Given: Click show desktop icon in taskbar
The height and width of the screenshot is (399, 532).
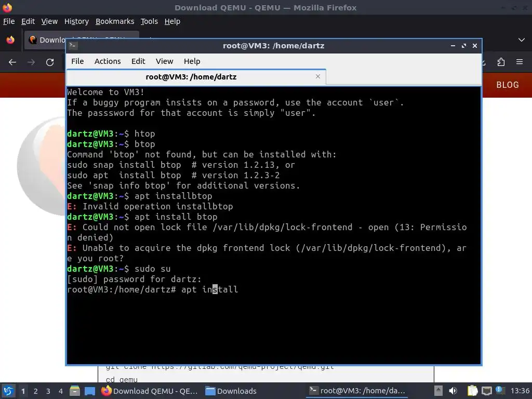Looking at the screenshot, I should coord(90,391).
